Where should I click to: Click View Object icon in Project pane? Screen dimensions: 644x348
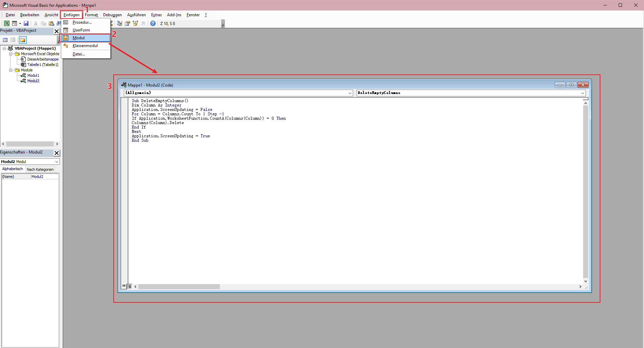point(13,40)
